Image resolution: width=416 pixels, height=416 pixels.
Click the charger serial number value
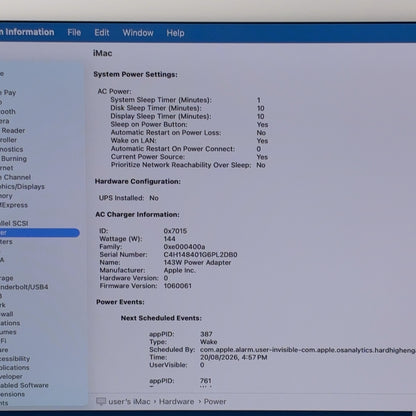[200, 254]
